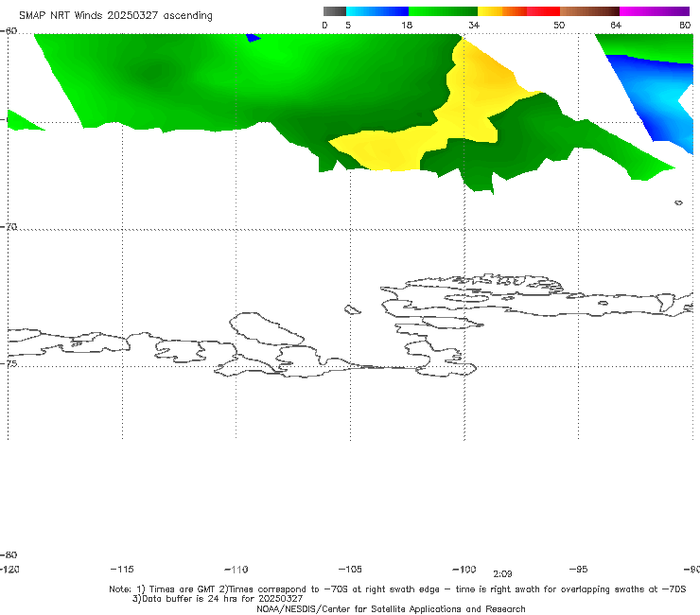Click the latitude label '-75'
The height and width of the screenshot is (615, 700).
[9, 363]
